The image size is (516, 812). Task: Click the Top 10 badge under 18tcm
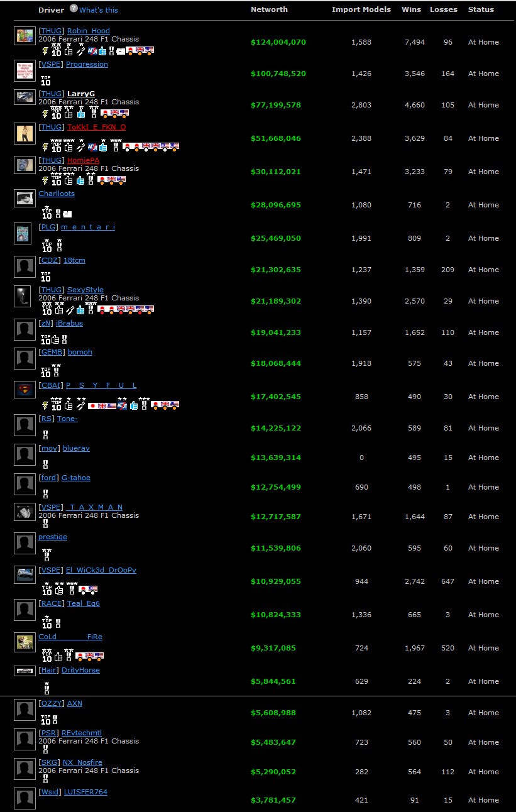click(46, 277)
